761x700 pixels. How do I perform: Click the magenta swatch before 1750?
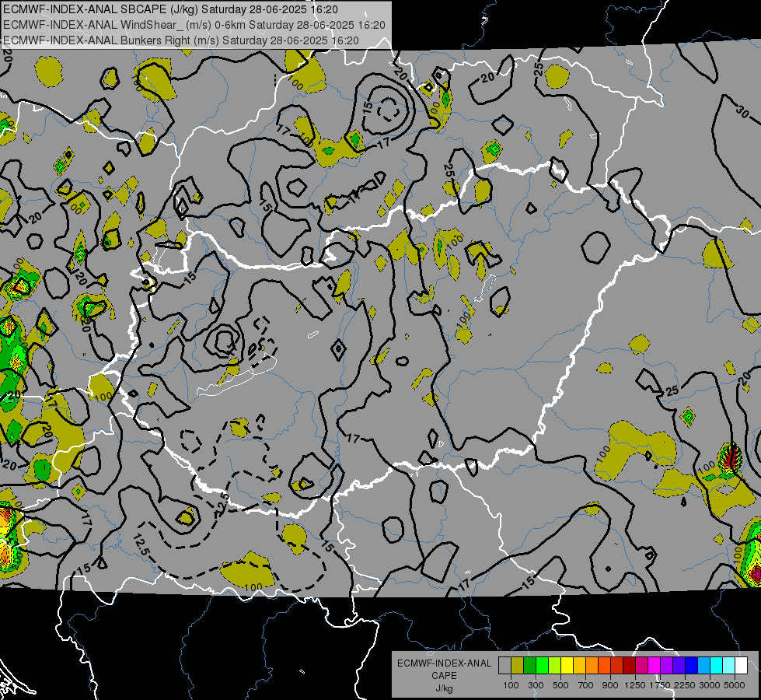655,665
